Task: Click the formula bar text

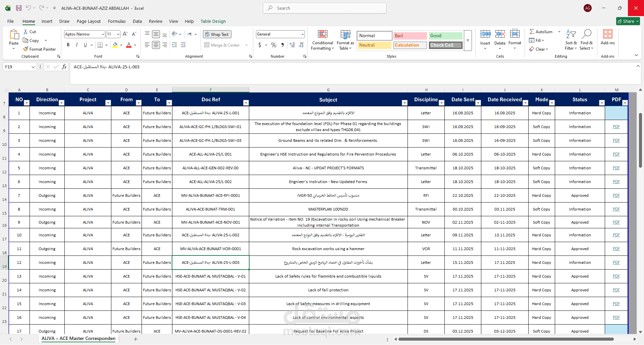Action: click(107, 67)
